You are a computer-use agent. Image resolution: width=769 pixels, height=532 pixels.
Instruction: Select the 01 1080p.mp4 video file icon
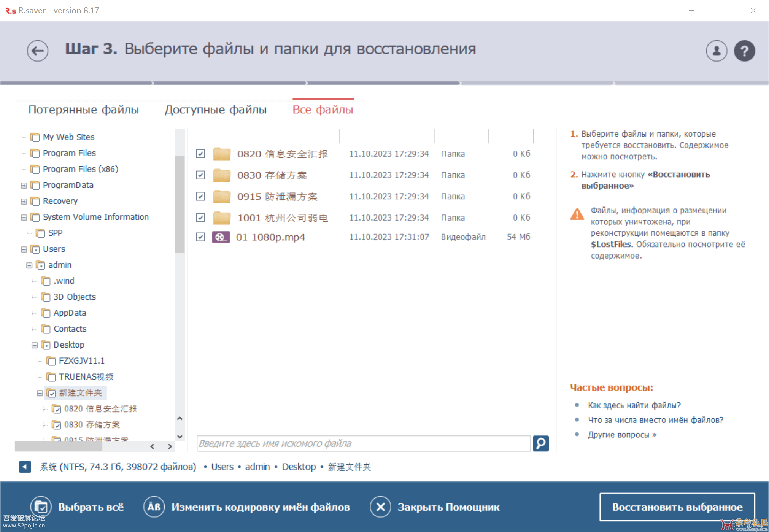(221, 237)
